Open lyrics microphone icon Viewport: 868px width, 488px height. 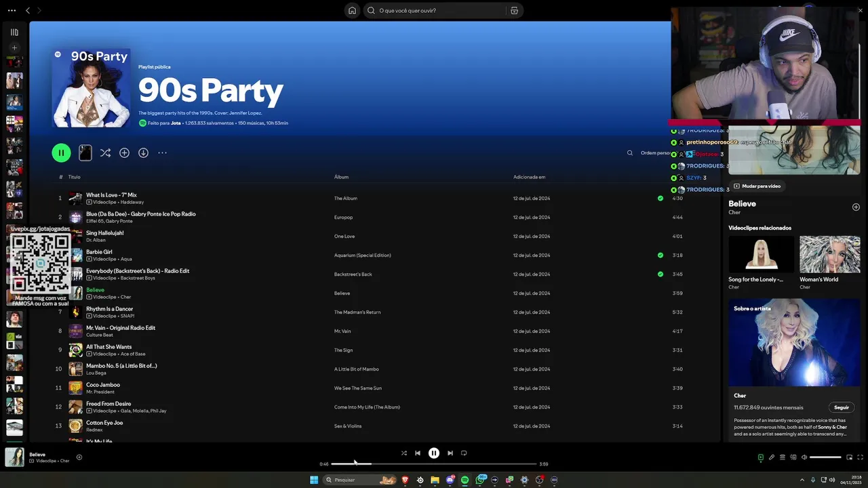[771, 457]
